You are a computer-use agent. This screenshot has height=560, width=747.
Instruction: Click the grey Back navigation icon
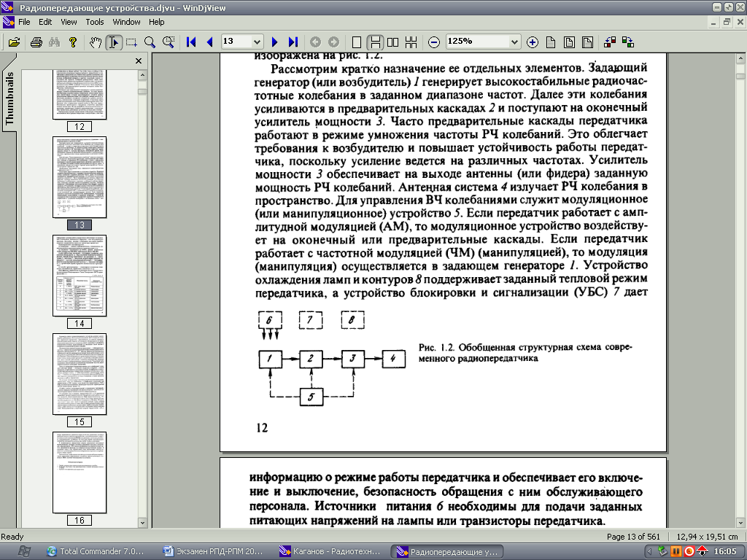tap(316, 42)
